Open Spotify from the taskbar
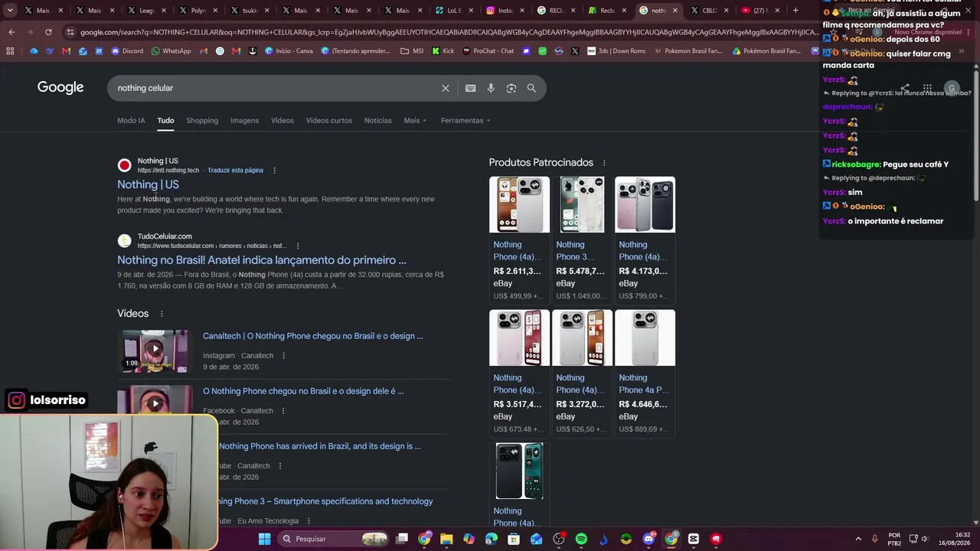 click(x=581, y=539)
